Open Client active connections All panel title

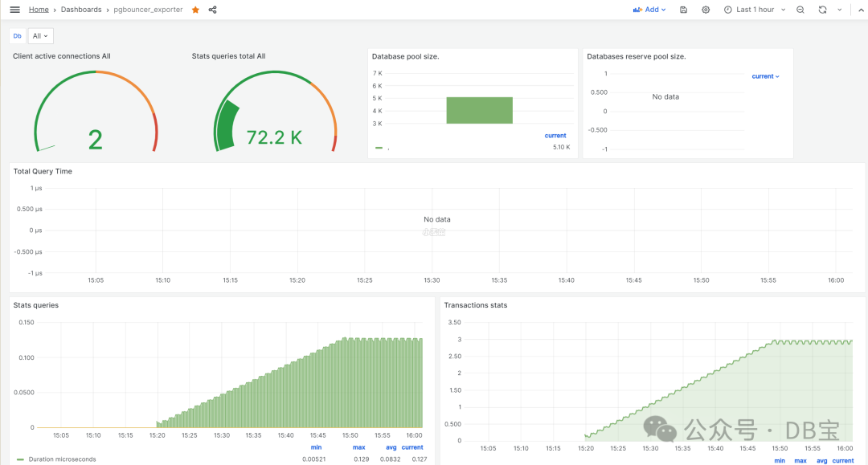click(61, 56)
